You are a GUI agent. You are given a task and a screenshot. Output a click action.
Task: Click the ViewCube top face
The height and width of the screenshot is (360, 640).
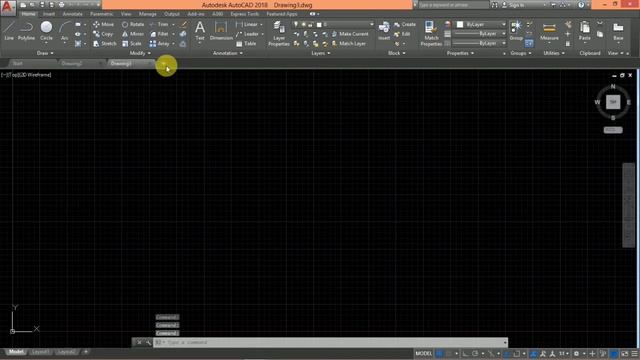point(613,102)
